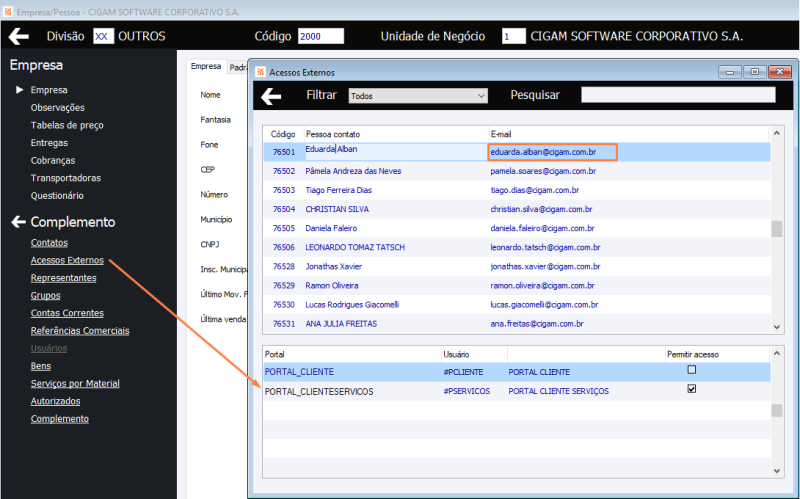The height and width of the screenshot is (499, 800).
Task: Select the Daniela Faleiro row
Action: coord(517,228)
